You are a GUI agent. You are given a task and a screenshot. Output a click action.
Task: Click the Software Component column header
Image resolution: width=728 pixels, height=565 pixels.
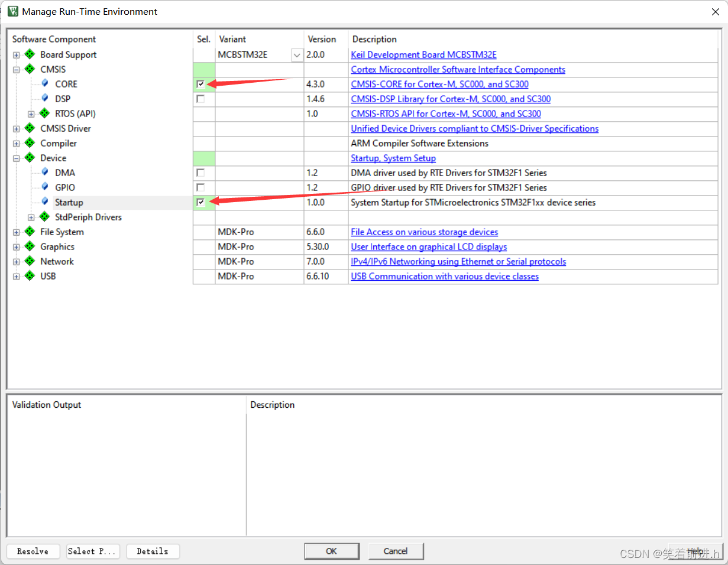pos(54,39)
